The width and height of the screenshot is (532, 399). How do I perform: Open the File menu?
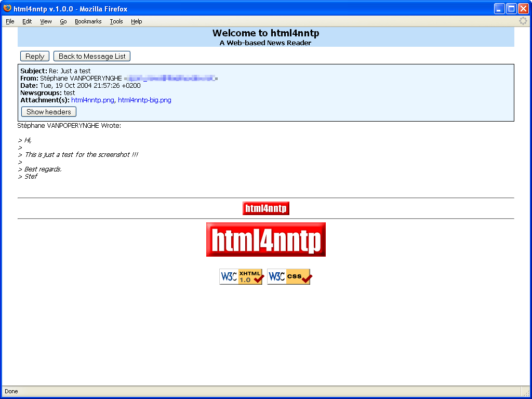click(10, 21)
